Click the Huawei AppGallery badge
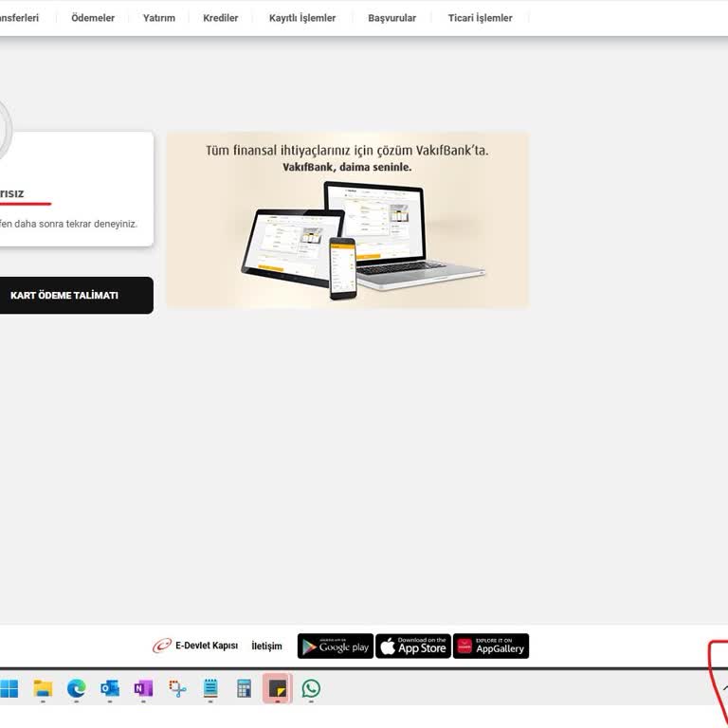 (491, 646)
